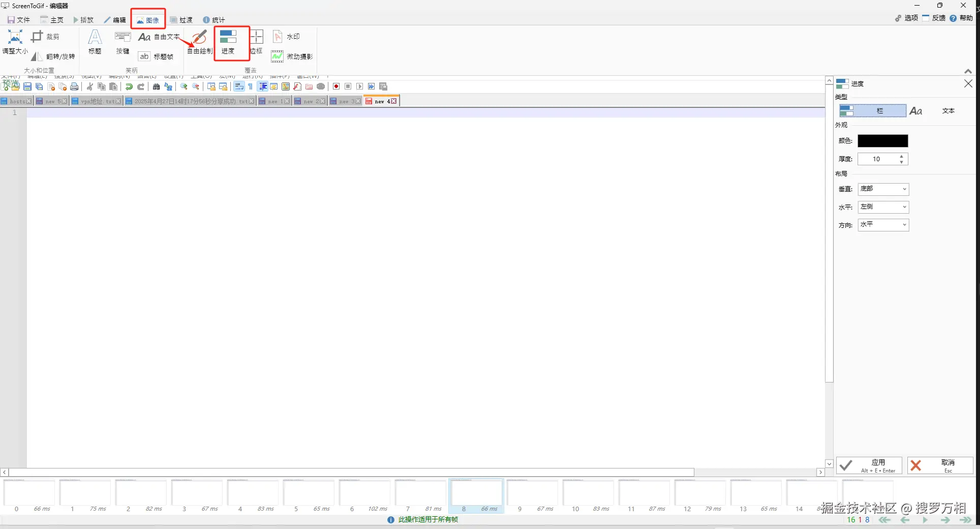Select frame 10 thumbnail (83 ms)
This screenshot has height=529, width=980.
tap(589, 496)
